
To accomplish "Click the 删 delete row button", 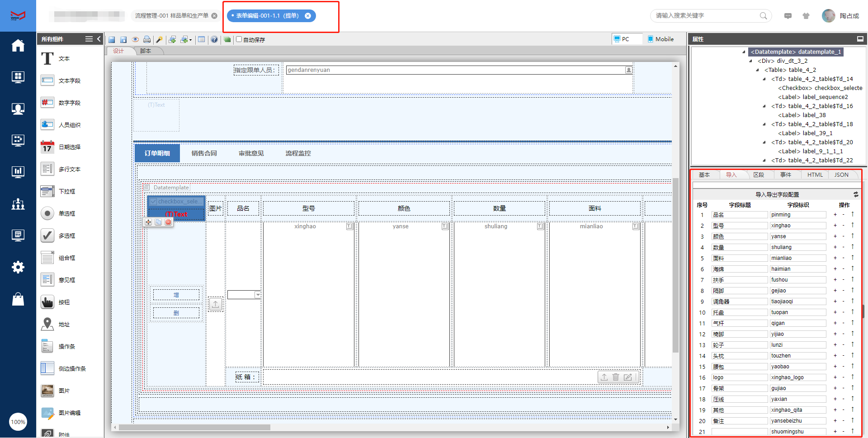I will pyautogui.click(x=176, y=313).
